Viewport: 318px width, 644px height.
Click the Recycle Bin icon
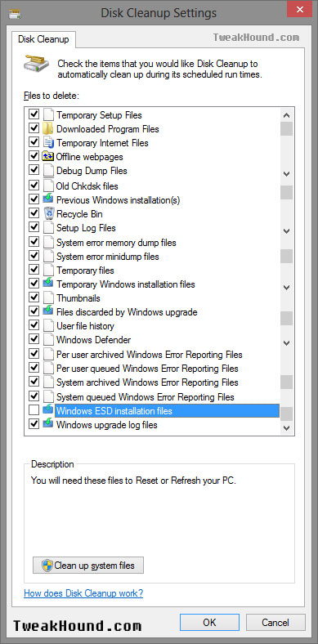(48, 214)
